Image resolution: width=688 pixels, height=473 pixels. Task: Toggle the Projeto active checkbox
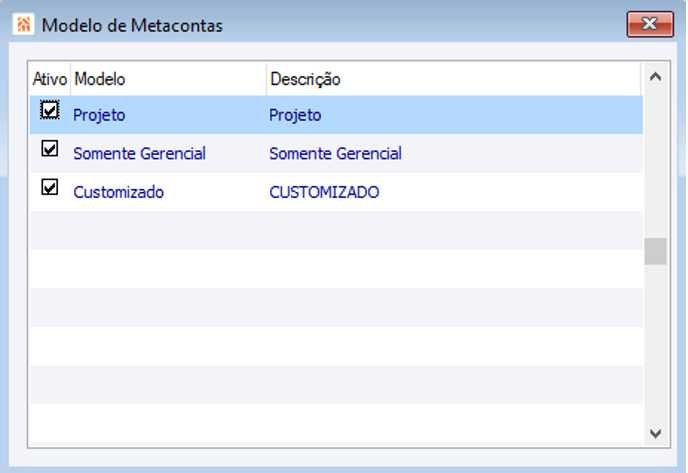(x=49, y=110)
